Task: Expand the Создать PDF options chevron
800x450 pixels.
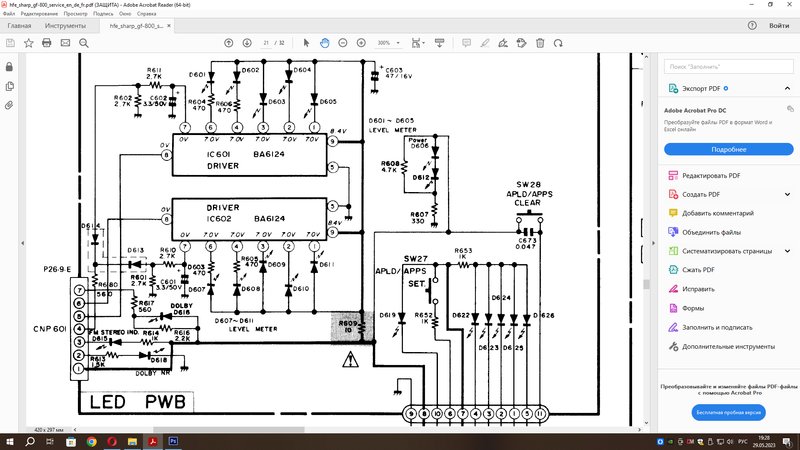Action: 787,194
